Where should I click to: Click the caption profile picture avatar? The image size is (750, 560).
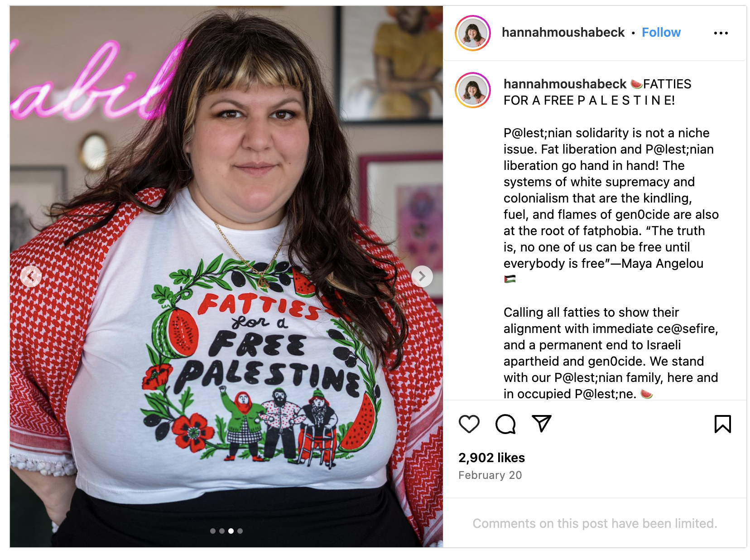point(473,90)
